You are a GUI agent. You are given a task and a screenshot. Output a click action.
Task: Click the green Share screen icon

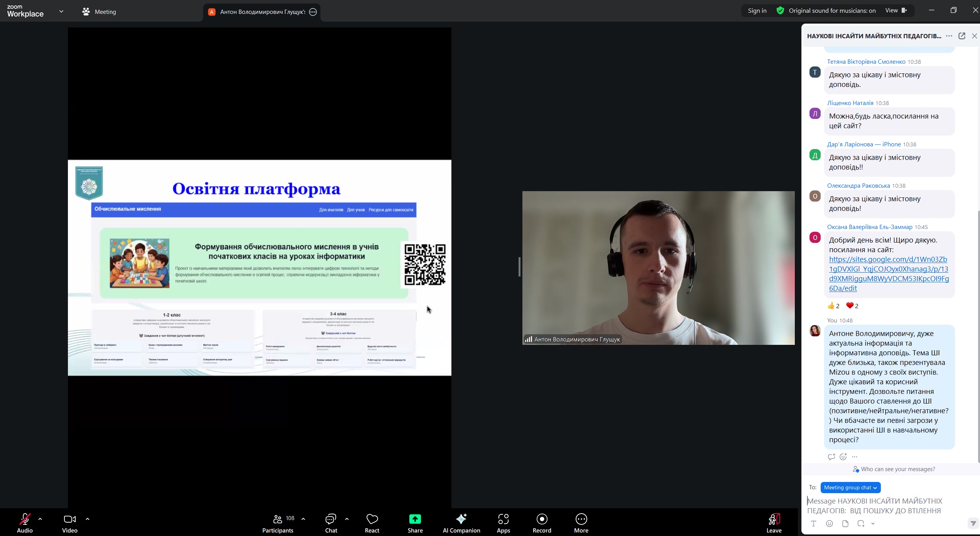(415, 519)
